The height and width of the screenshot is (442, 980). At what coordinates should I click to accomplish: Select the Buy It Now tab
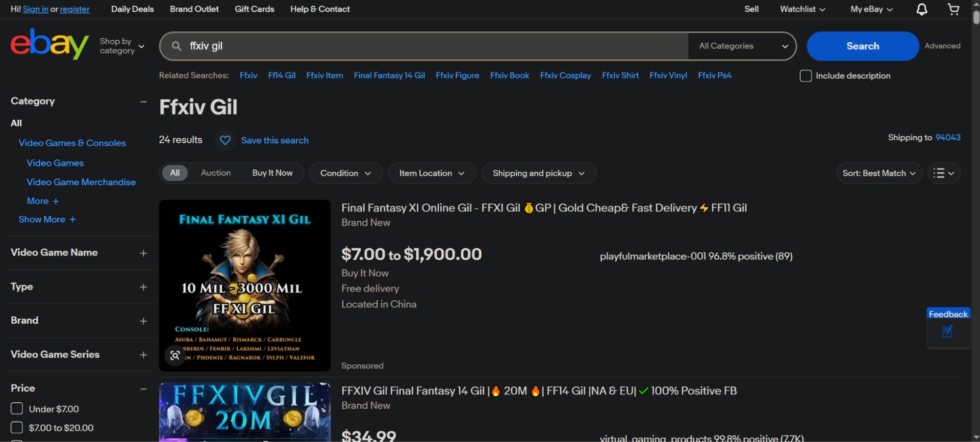click(272, 173)
